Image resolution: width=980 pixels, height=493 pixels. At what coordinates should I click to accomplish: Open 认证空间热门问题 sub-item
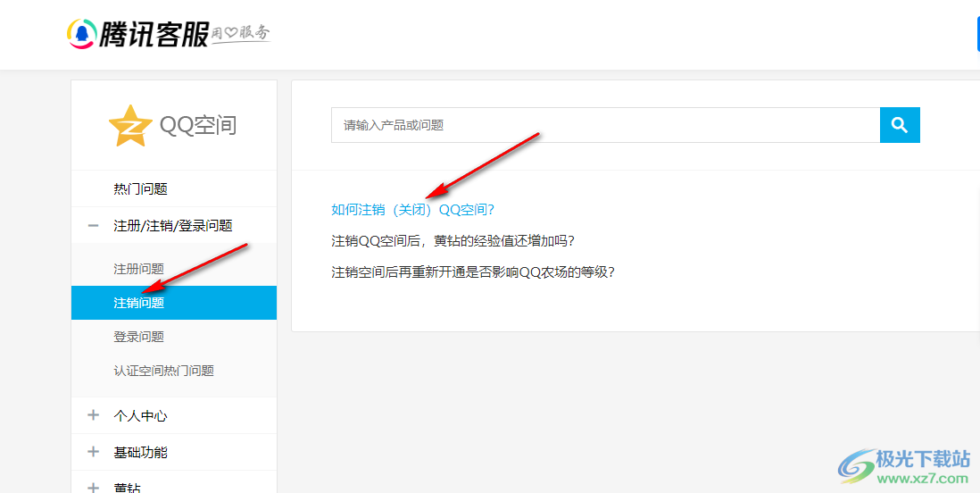click(x=163, y=371)
